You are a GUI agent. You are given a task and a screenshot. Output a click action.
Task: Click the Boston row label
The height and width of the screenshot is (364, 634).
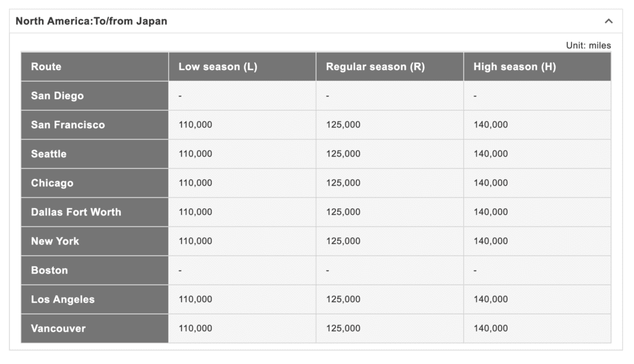point(49,270)
